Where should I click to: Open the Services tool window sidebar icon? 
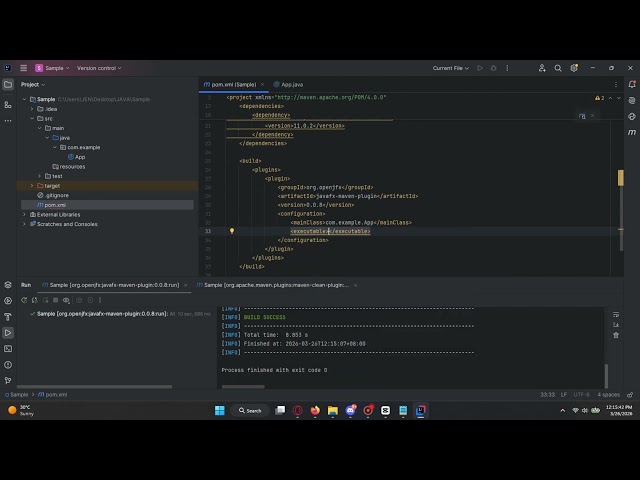coord(8,301)
